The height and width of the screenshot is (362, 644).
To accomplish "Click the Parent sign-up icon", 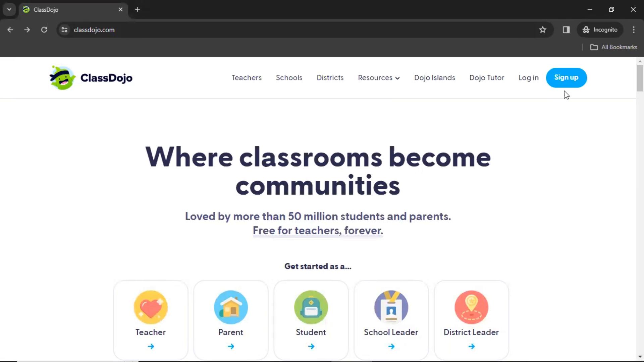I will [230, 306].
